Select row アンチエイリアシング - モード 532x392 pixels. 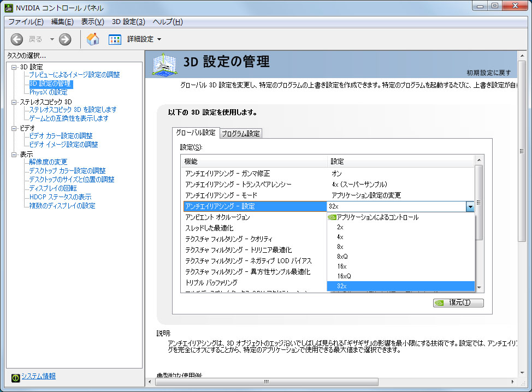(328, 195)
